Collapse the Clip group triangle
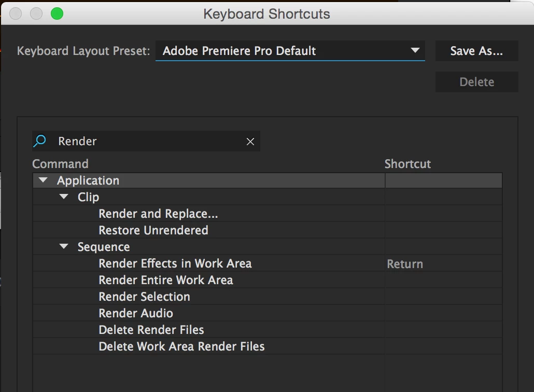The height and width of the screenshot is (392, 534). 64,197
